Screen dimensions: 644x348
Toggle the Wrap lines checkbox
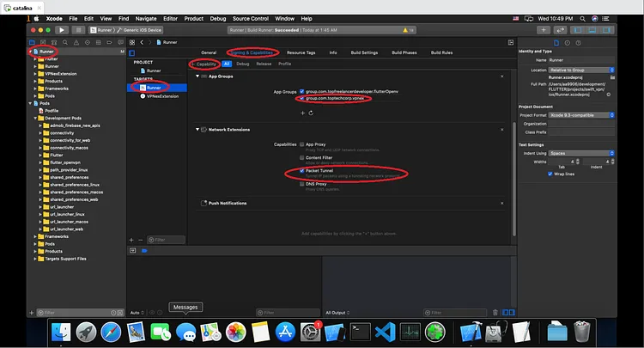[x=550, y=174]
